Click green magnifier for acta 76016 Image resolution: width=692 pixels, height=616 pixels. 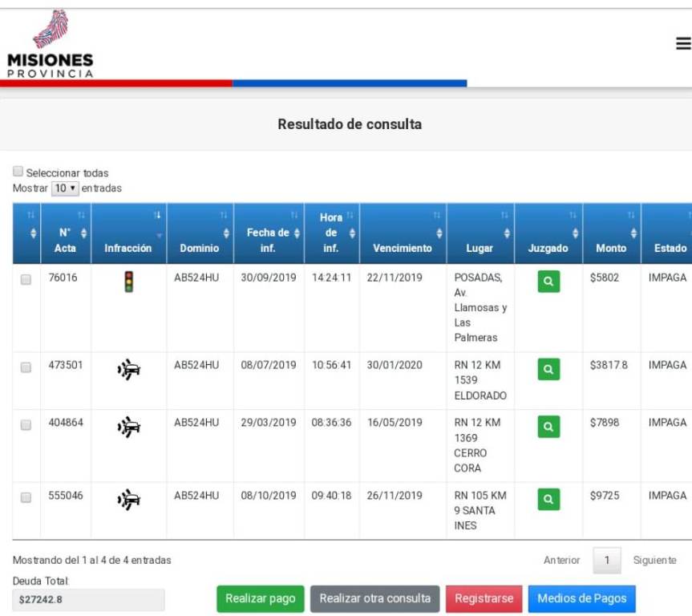(x=548, y=282)
